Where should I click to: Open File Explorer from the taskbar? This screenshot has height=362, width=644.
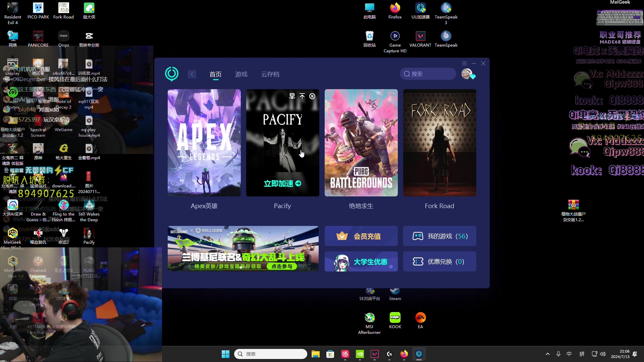[x=316, y=354]
